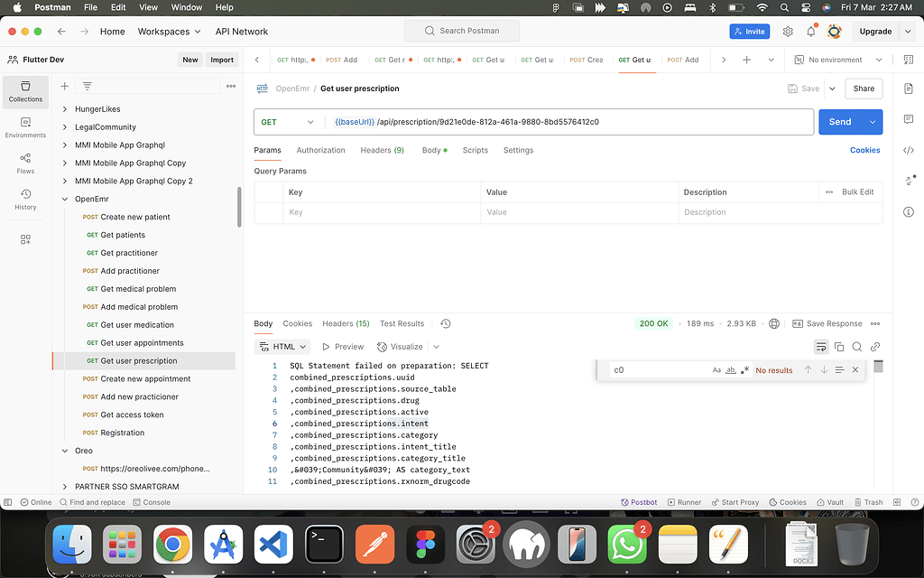Open the History panel
The width and height of the screenshot is (924, 578).
[x=25, y=200]
